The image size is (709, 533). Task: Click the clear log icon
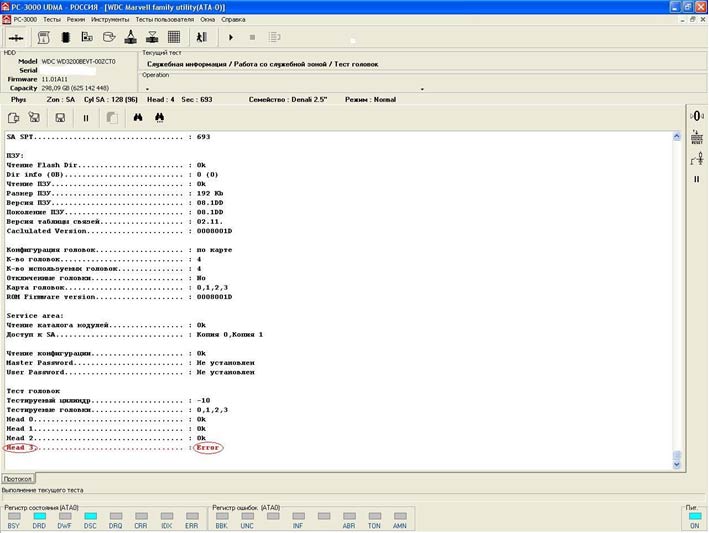[x=34, y=118]
